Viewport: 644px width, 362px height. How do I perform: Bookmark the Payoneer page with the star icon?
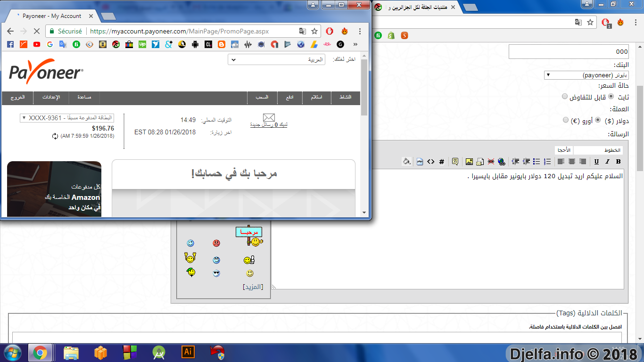click(314, 31)
